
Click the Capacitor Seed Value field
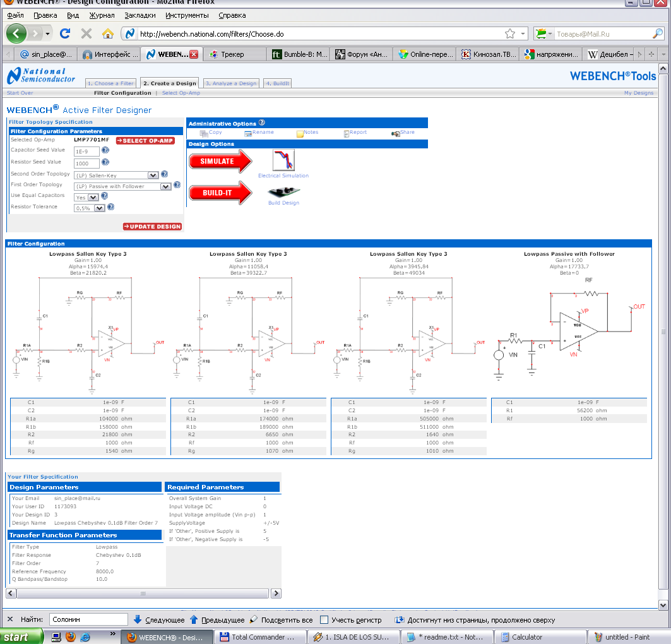tap(86, 152)
